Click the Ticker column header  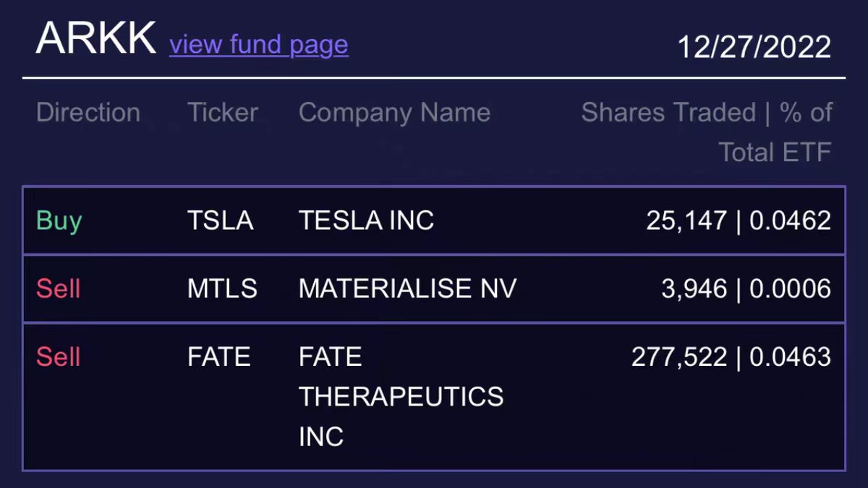[223, 113]
